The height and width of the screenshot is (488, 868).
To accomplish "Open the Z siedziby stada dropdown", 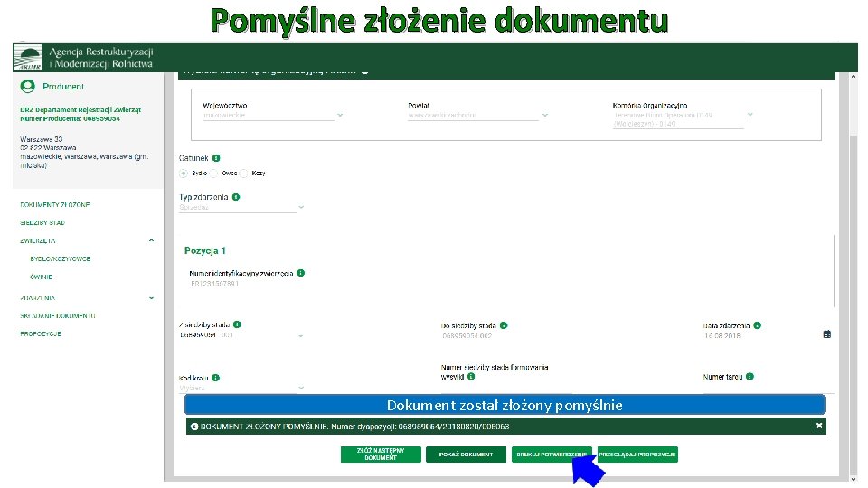I will [241, 335].
